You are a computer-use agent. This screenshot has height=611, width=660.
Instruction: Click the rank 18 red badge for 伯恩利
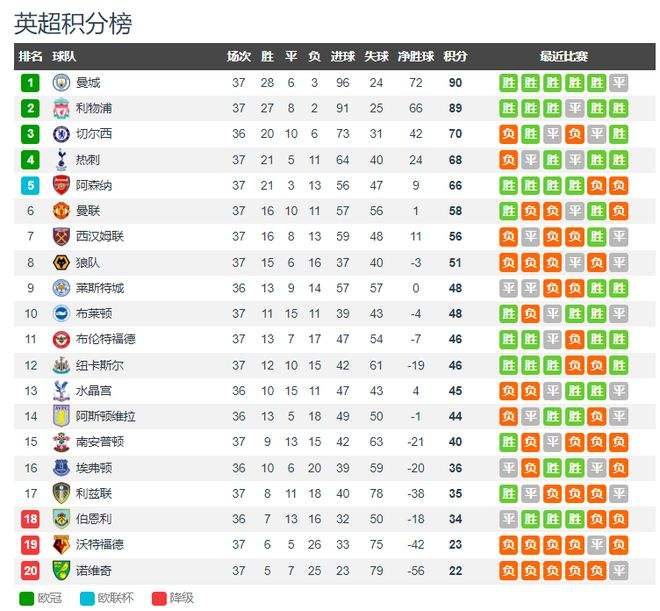[x=30, y=519]
